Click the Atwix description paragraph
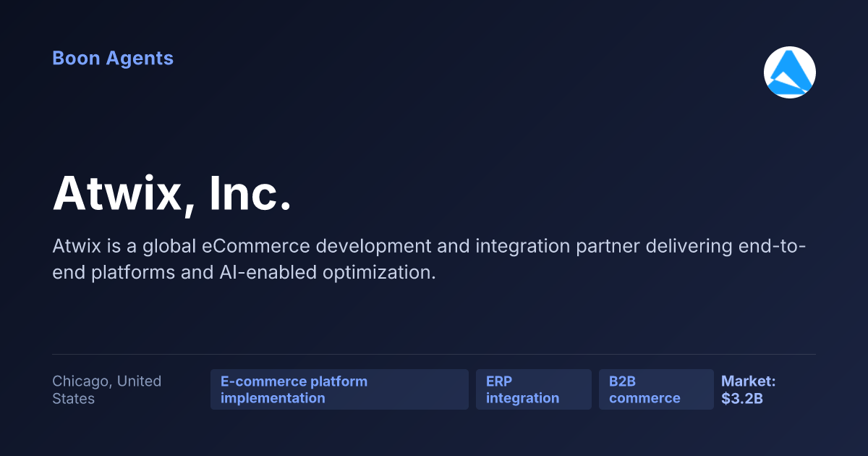Image resolution: width=868 pixels, height=456 pixels. pos(430,259)
